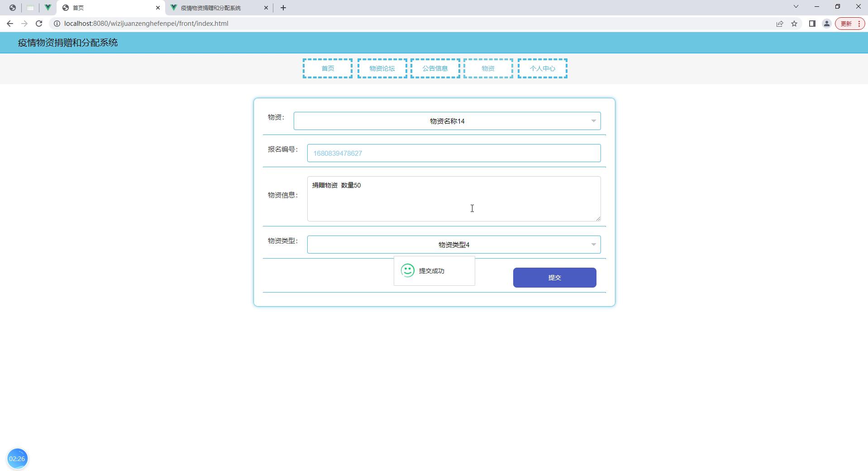Open the user profile avatar icon

point(827,24)
